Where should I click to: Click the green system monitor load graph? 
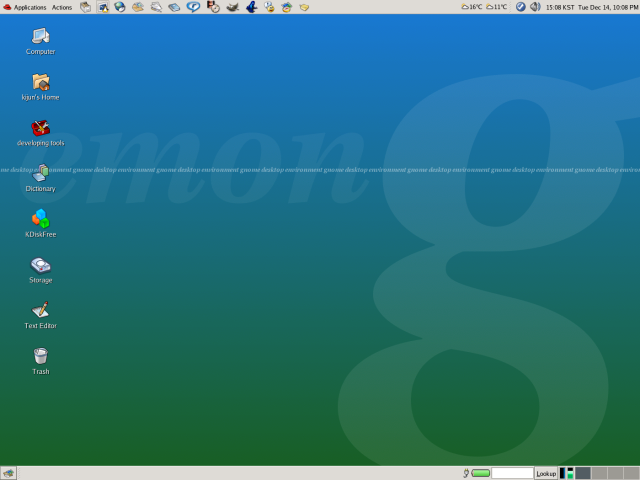(x=570, y=473)
